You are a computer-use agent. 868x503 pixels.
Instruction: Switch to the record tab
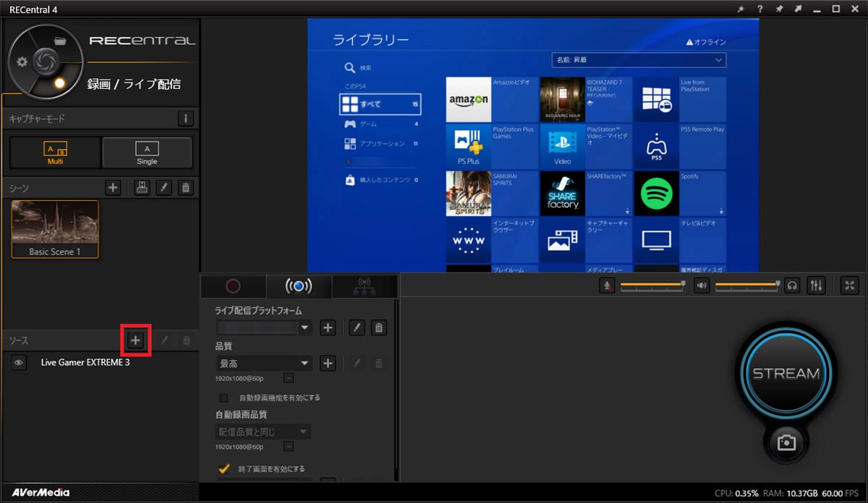coord(233,286)
